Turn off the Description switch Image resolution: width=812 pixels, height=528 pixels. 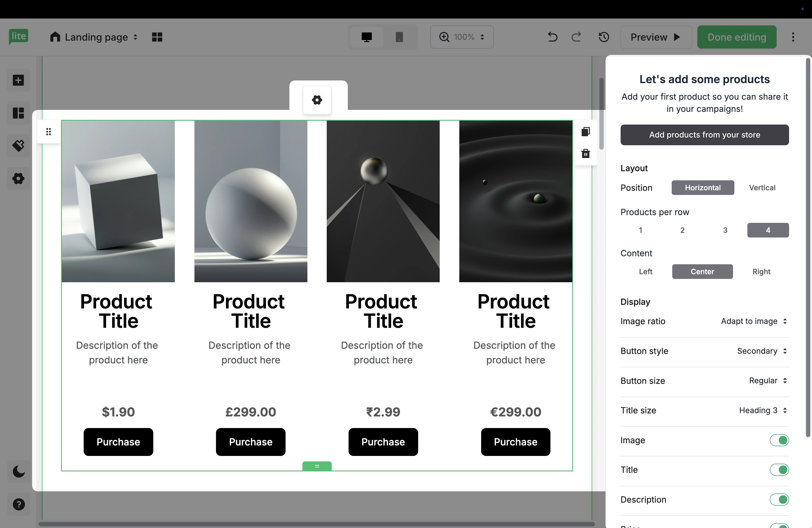pyautogui.click(x=779, y=500)
